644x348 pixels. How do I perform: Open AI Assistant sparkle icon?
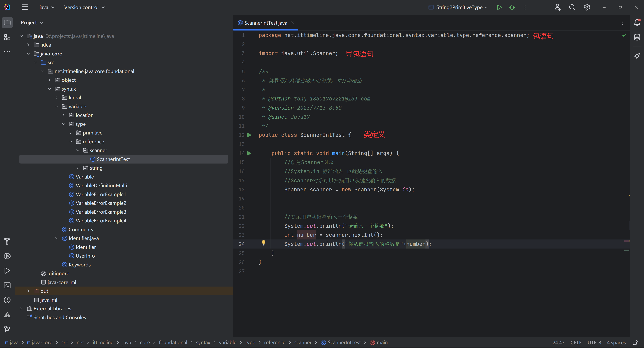coord(637,56)
